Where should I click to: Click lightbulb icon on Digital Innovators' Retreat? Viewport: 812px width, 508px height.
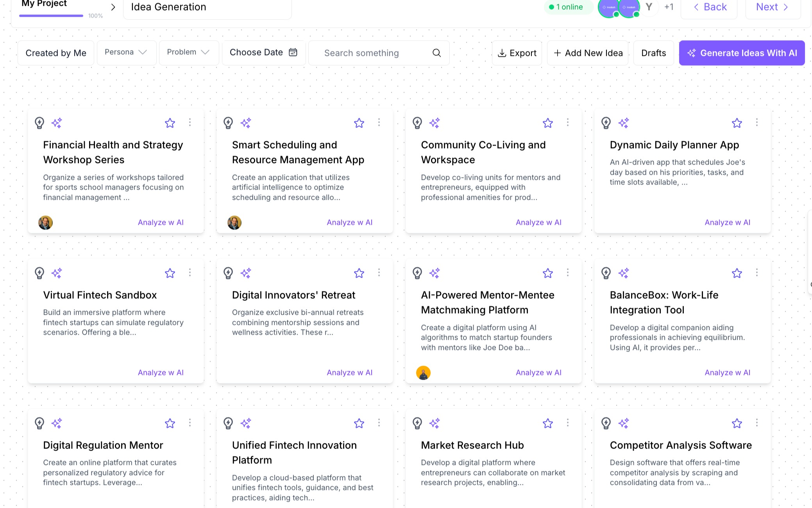[228, 273]
